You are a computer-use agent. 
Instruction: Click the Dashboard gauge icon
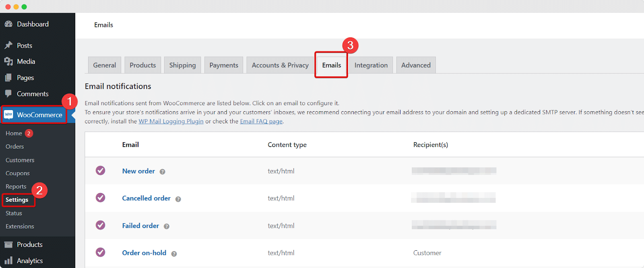pyautogui.click(x=8, y=24)
